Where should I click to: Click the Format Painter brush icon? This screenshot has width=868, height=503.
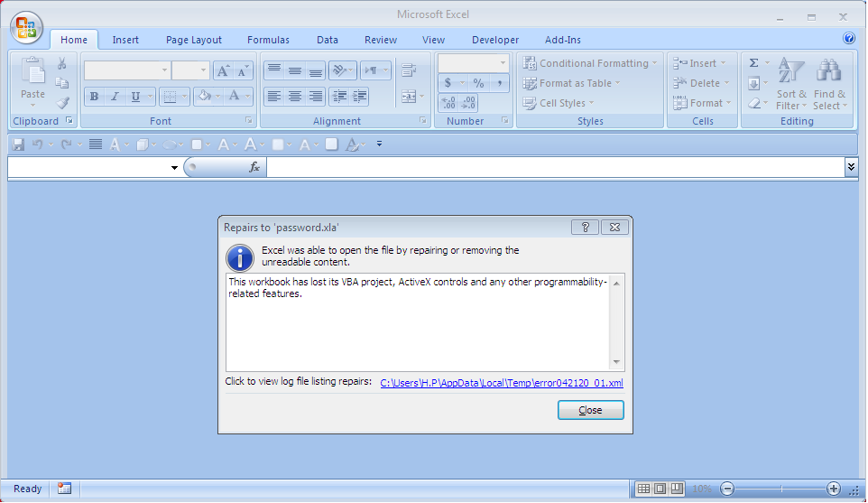point(62,103)
